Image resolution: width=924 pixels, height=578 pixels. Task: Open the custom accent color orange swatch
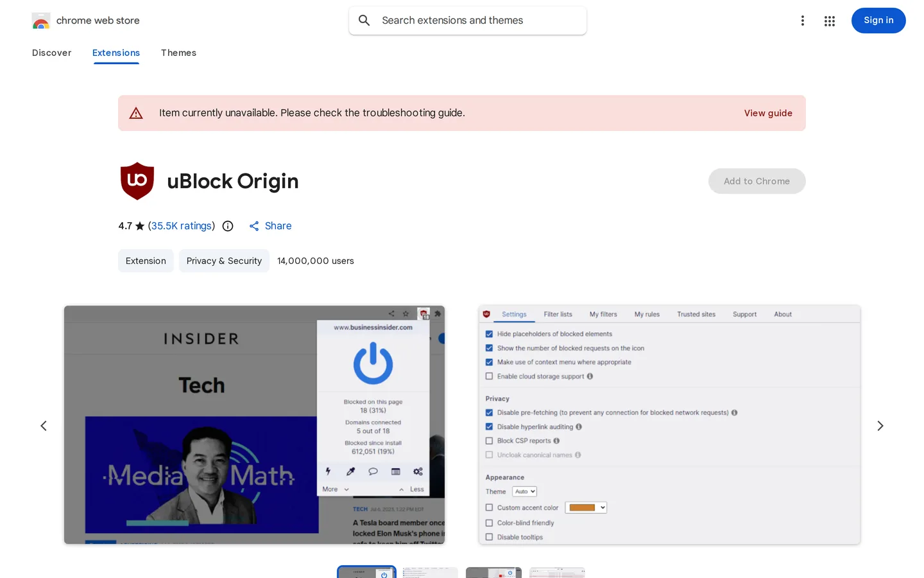(x=586, y=507)
